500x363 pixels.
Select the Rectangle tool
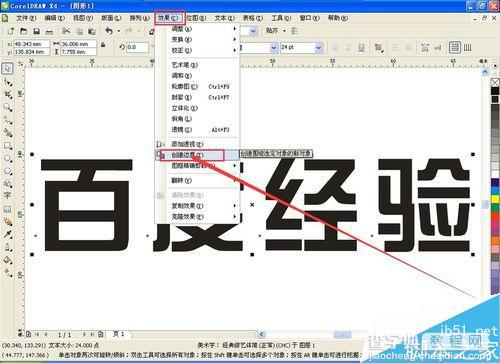[x=7, y=146]
